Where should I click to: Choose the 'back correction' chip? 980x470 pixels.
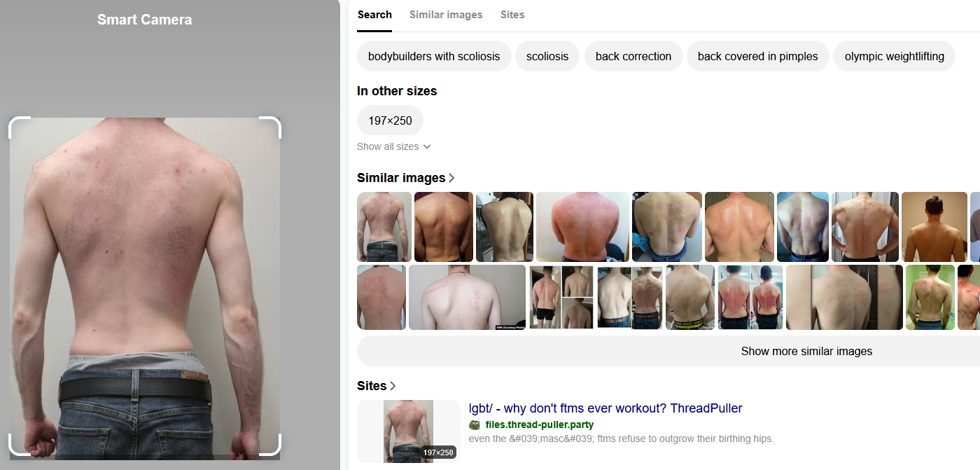pyautogui.click(x=633, y=56)
